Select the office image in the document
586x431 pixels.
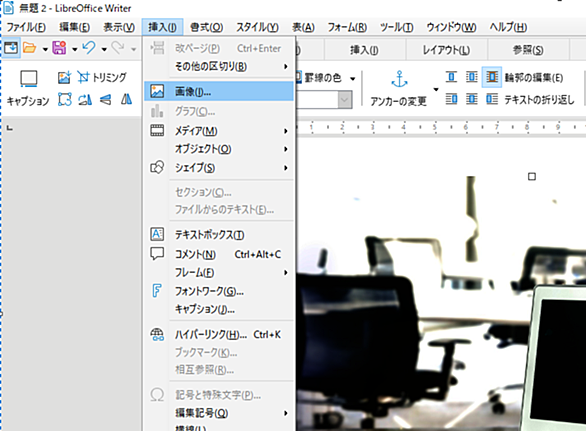pyautogui.click(x=441, y=303)
